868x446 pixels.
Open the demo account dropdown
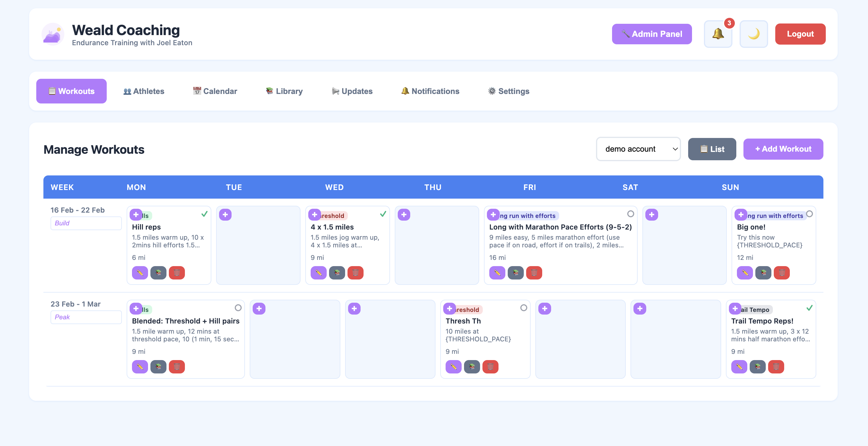638,149
